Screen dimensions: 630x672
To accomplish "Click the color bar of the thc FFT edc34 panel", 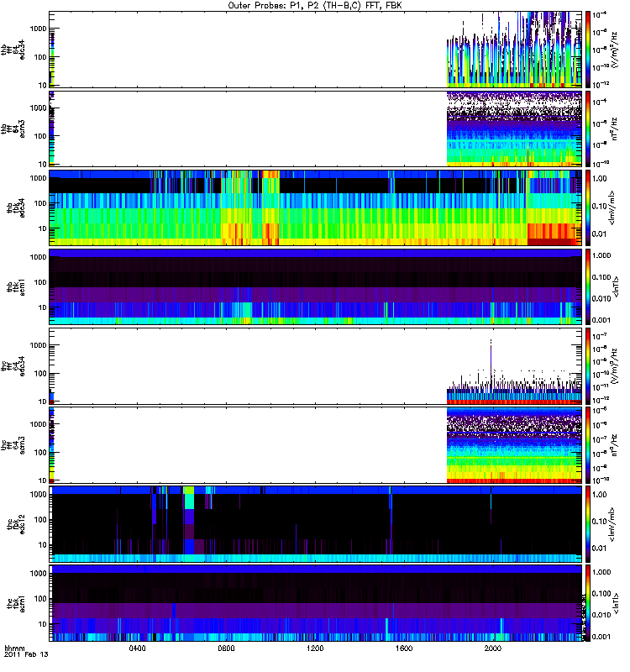I will pos(590,366).
